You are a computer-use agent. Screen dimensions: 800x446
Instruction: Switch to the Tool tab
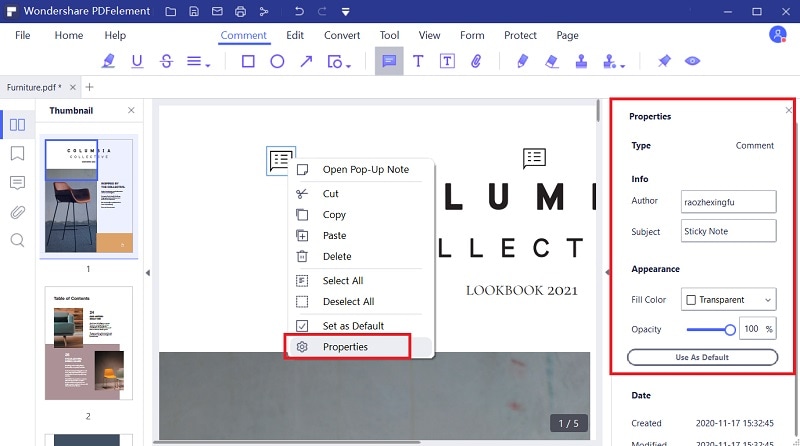point(389,35)
